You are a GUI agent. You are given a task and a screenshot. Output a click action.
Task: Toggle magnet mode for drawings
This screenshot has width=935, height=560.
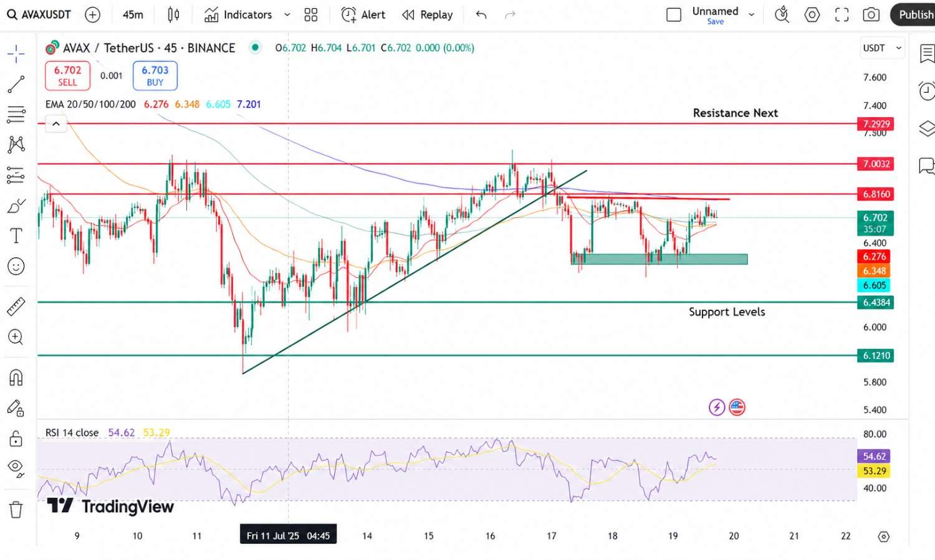[x=16, y=377]
